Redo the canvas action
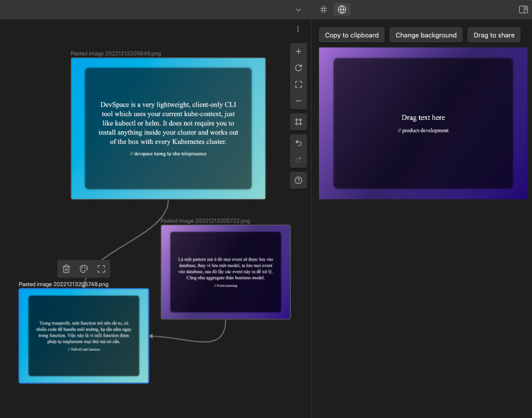 (298, 159)
